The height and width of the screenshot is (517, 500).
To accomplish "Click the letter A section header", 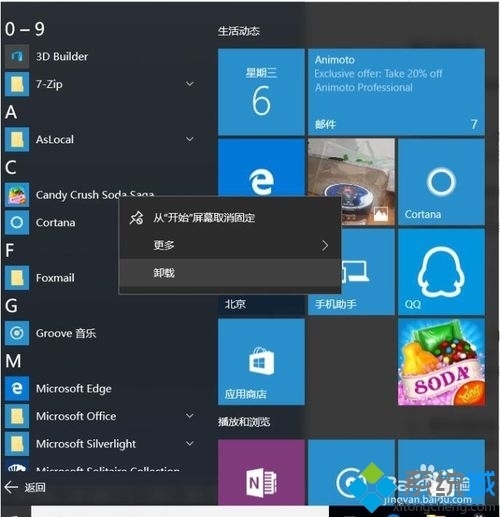I will [11, 112].
